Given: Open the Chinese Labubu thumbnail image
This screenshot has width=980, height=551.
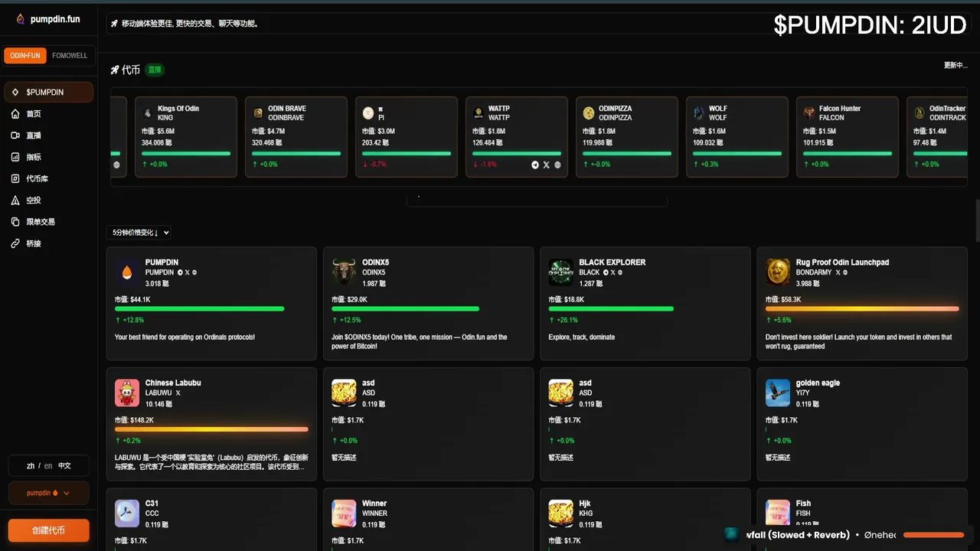Looking at the screenshot, I should click(127, 393).
